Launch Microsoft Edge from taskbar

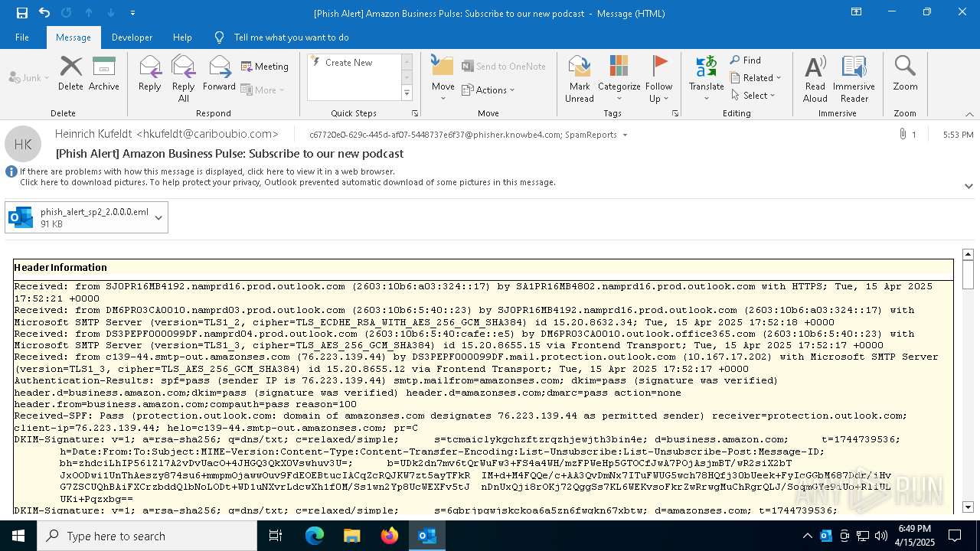click(315, 536)
